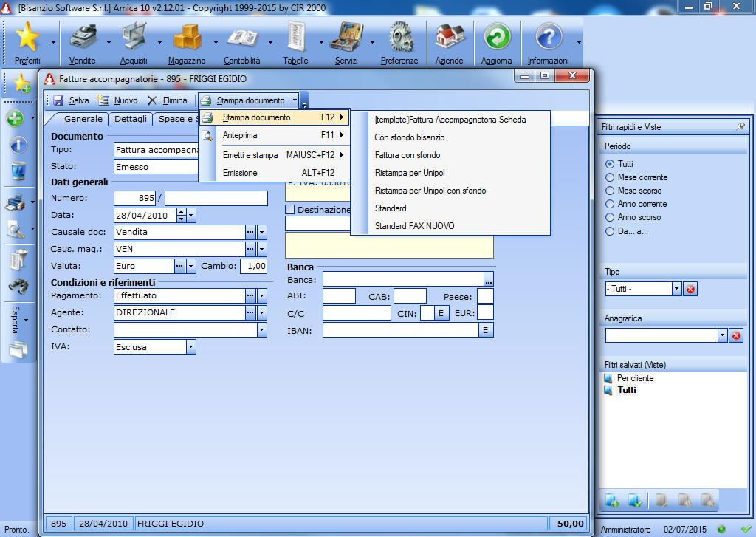Screen dimensions: 756x537
Task: Expand the Causale doc dropdown arrow
Action: click(262, 232)
